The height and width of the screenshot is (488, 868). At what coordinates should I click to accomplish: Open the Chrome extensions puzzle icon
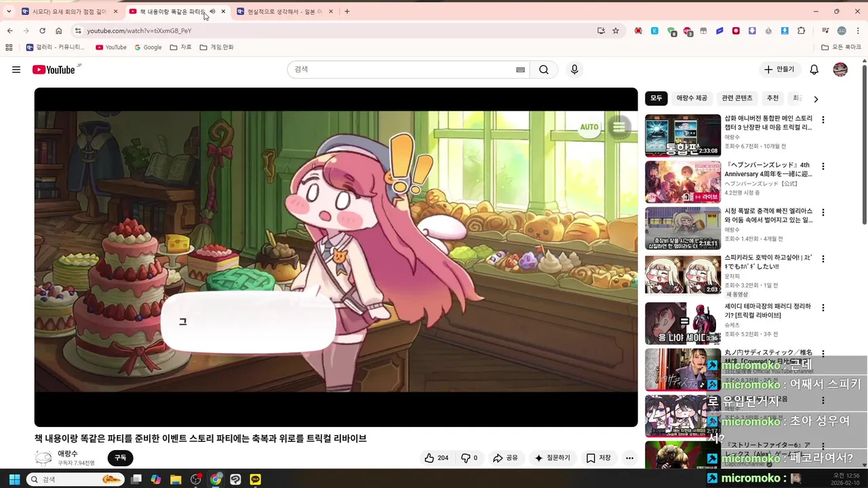tap(801, 30)
